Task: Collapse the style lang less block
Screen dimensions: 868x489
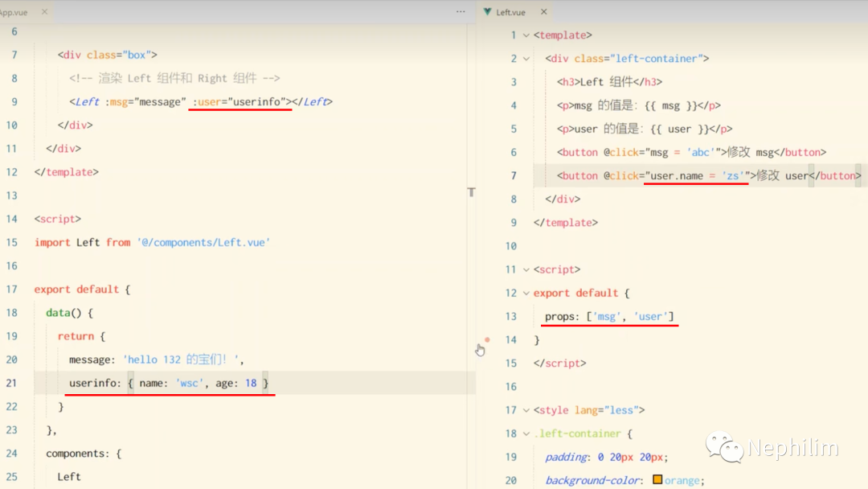Action: [x=526, y=410]
